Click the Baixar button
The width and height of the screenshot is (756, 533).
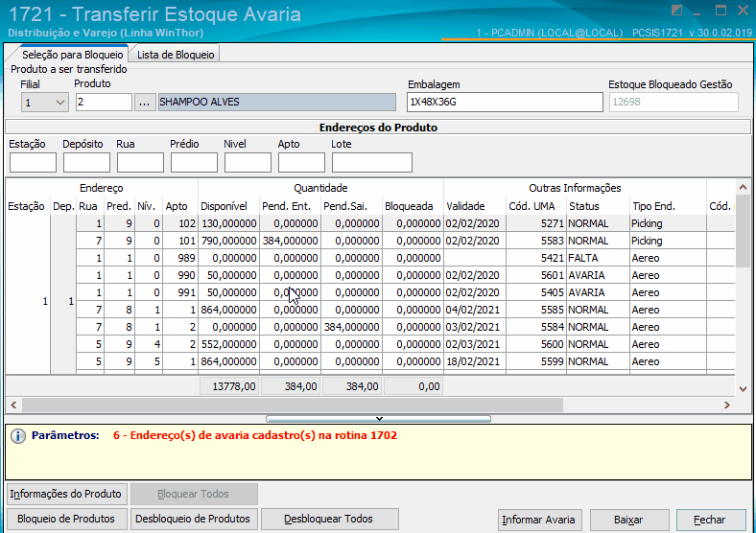click(x=628, y=520)
